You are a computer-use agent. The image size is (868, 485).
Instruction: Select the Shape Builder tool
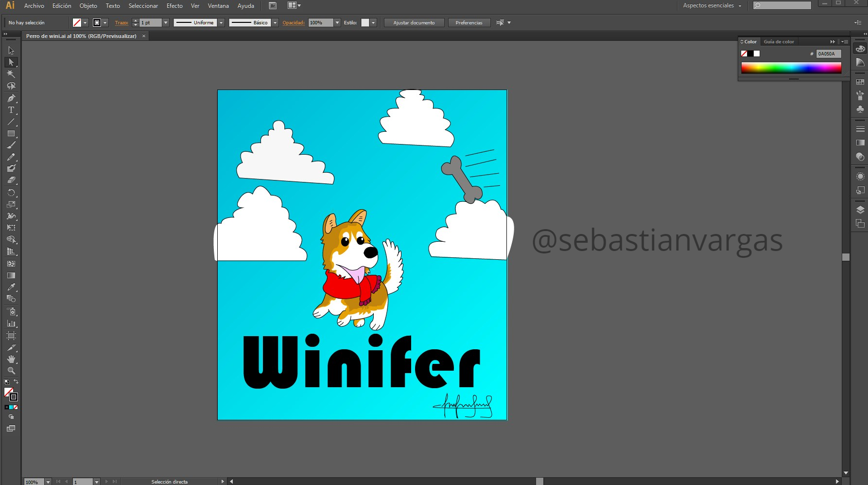point(11,239)
